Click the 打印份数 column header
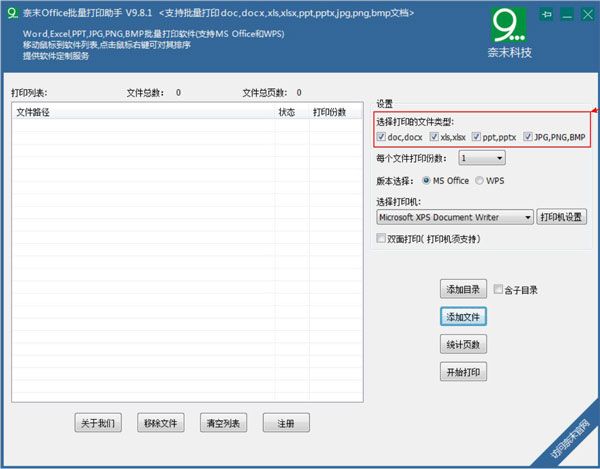Viewport: 600px width, 469px height. pyautogui.click(x=335, y=112)
